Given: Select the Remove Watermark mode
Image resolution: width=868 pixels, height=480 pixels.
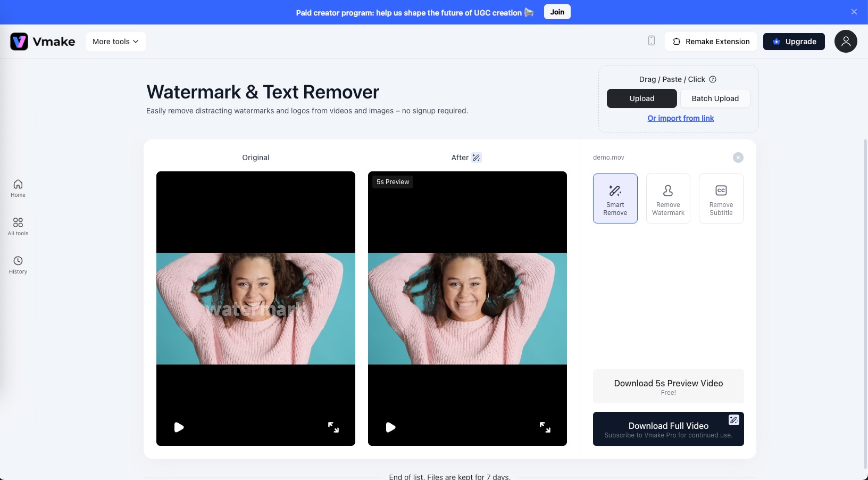Looking at the screenshot, I should point(668,198).
